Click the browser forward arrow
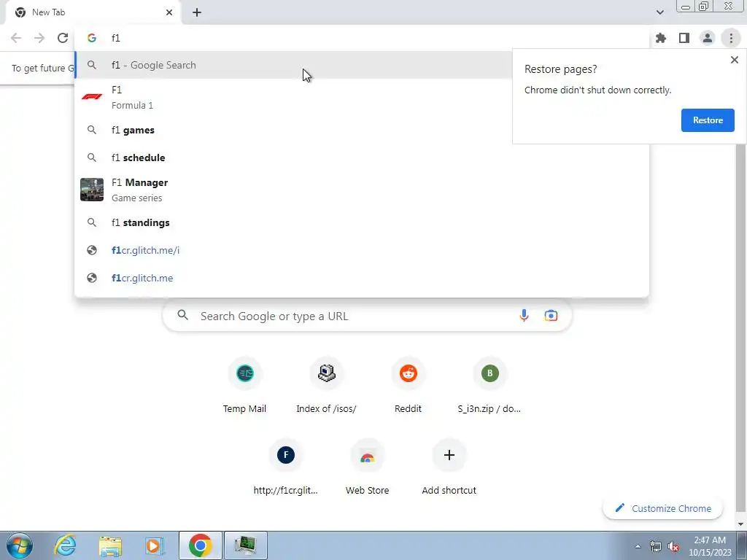Image resolution: width=747 pixels, height=560 pixels. click(39, 38)
